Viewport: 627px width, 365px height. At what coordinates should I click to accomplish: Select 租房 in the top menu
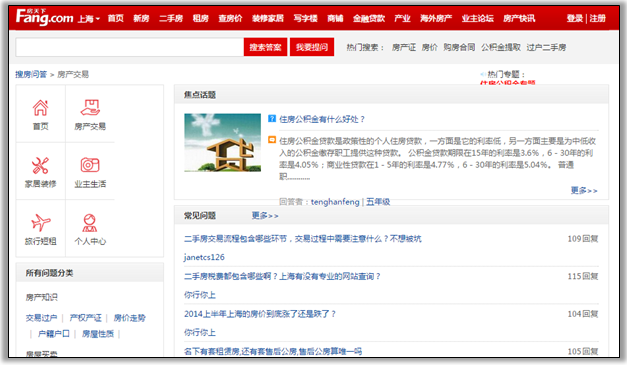coord(200,18)
